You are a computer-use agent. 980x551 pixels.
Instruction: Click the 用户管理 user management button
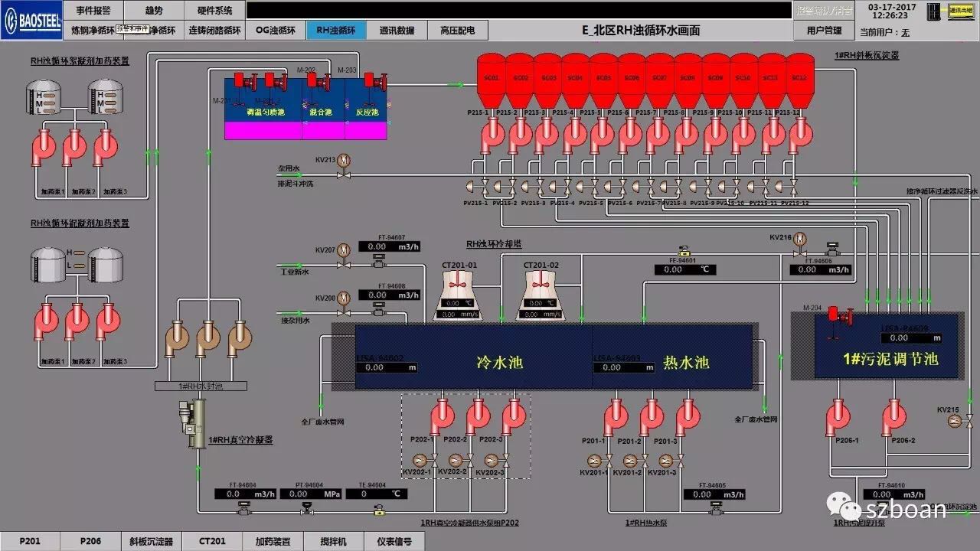[824, 31]
